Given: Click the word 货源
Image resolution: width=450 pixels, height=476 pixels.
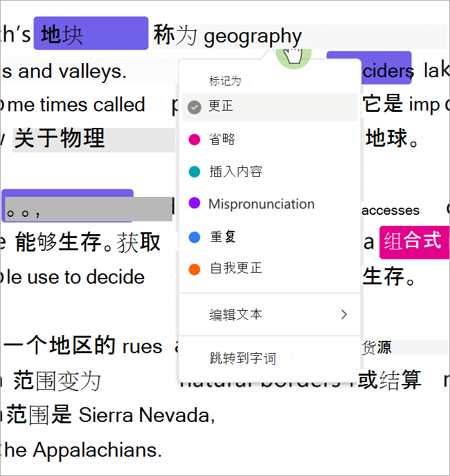Looking at the screenshot, I should 377,347.
